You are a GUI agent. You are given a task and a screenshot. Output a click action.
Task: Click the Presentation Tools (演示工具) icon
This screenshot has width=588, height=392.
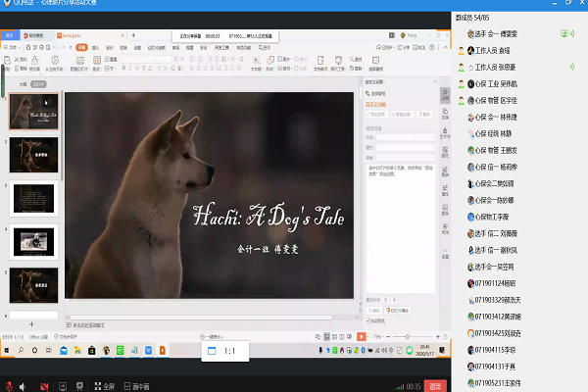tap(338, 63)
